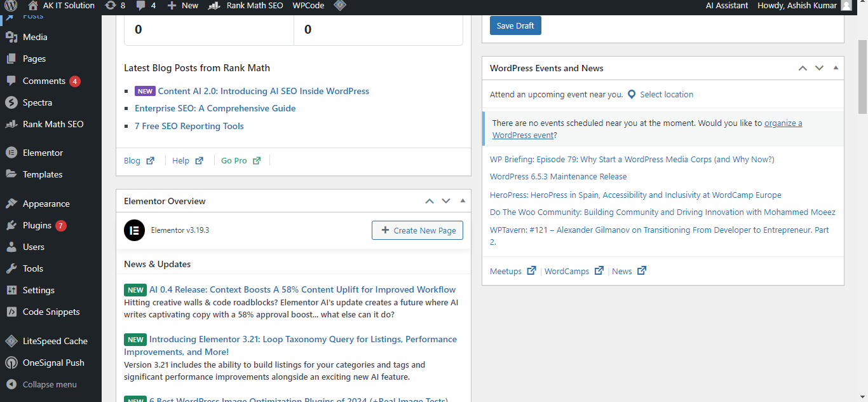The height and width of the screenshot is (402, 868).
Task: Click the Create New Page button
Action: pos(417,230)
